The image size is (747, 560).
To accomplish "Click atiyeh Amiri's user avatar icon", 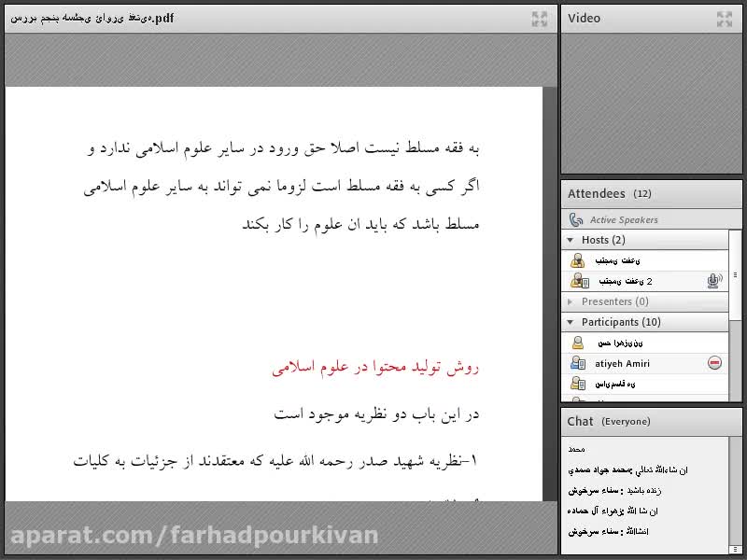I will 578,363.
